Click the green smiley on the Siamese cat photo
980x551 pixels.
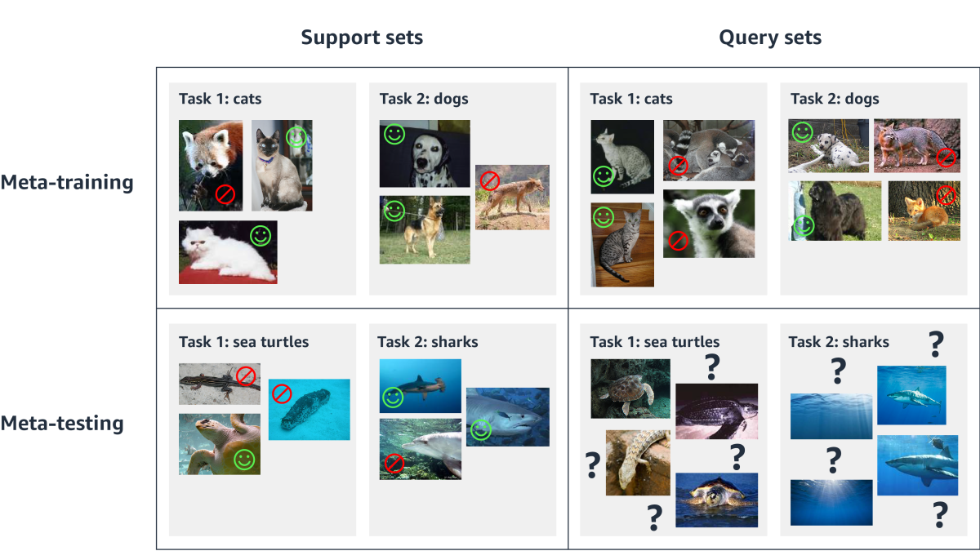(296, 137)
